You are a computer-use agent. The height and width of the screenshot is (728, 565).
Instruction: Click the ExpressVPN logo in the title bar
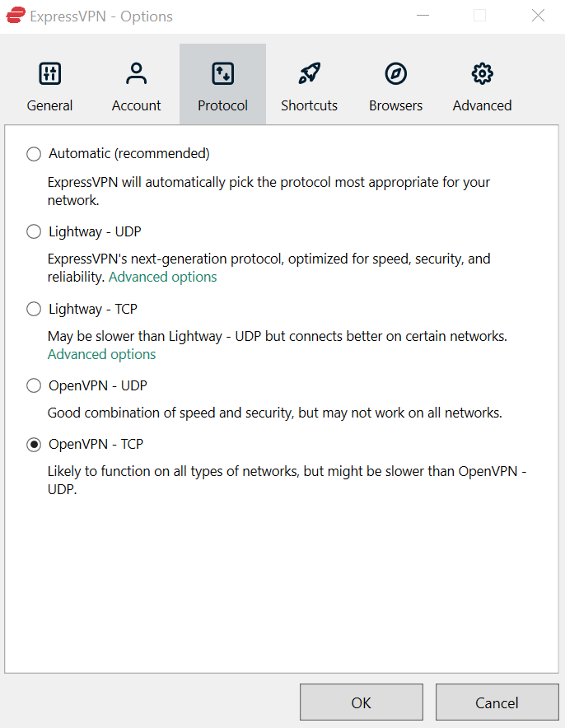[15, 15]
